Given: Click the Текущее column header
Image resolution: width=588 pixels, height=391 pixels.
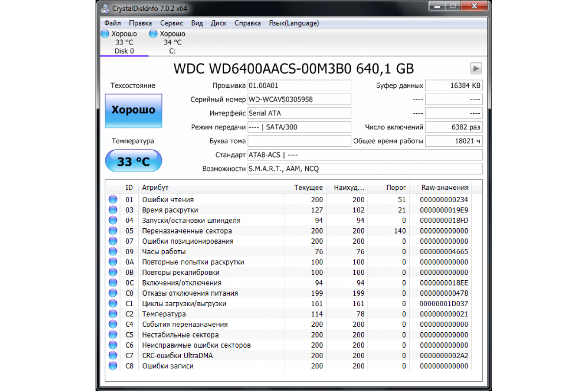Looking at the screenshot, I should pyautogui.click(x=306, y=187).
